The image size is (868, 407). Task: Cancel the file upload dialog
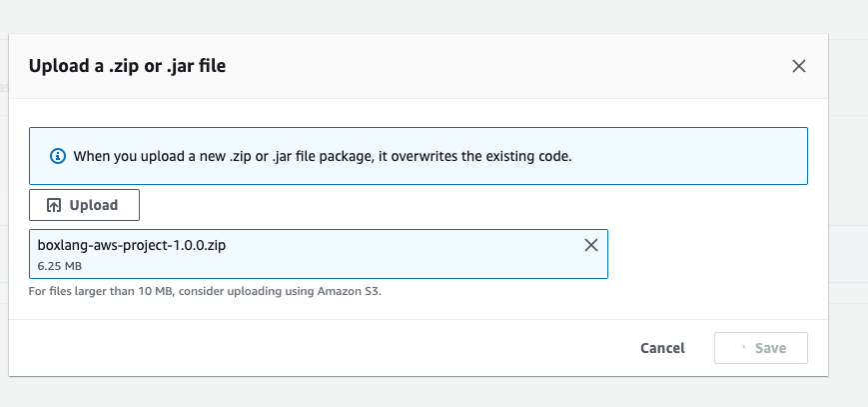[662, 348]
